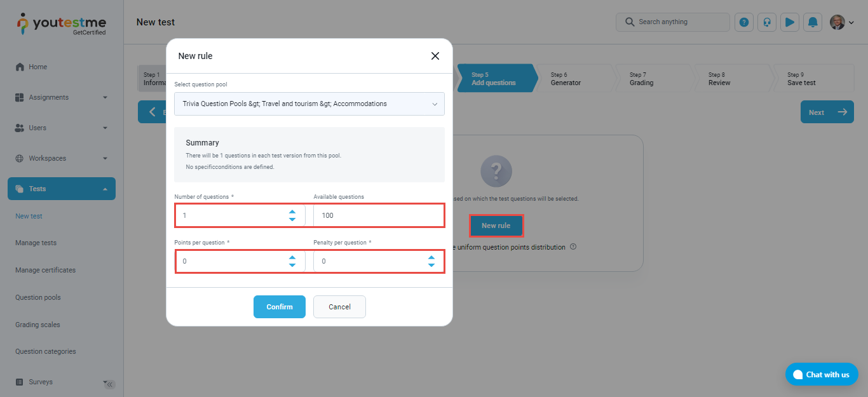Open Manage tests in sidebar
The width and height of the screenshot is (868, 397).
(x=36, y=243)
